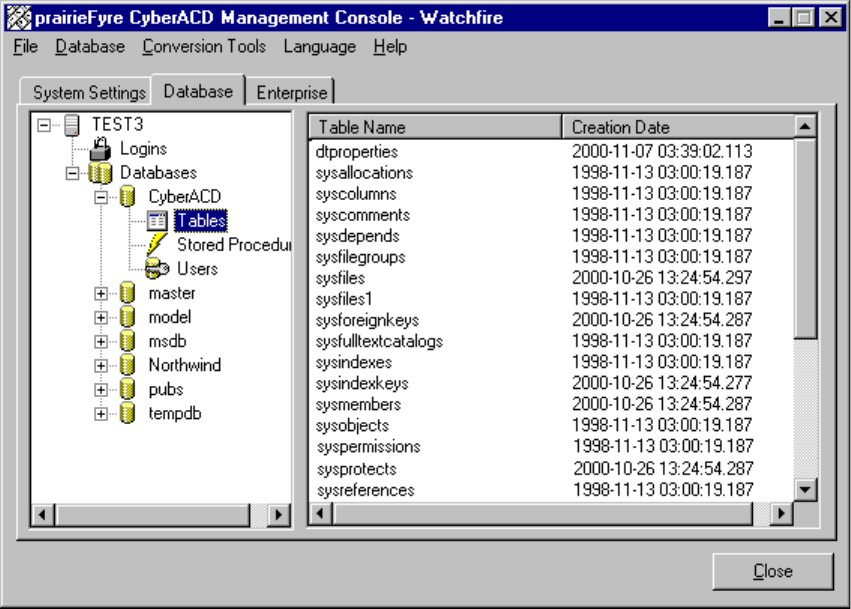851x609 pixels.
Task: Click tree panel scroll right arrow
Action: [x=279, y=515]
